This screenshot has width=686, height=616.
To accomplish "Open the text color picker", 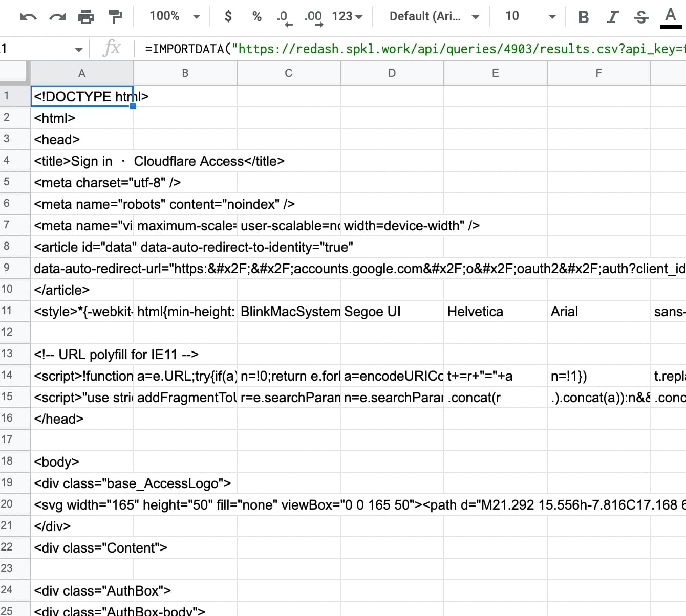I will [x=671, y=17].
